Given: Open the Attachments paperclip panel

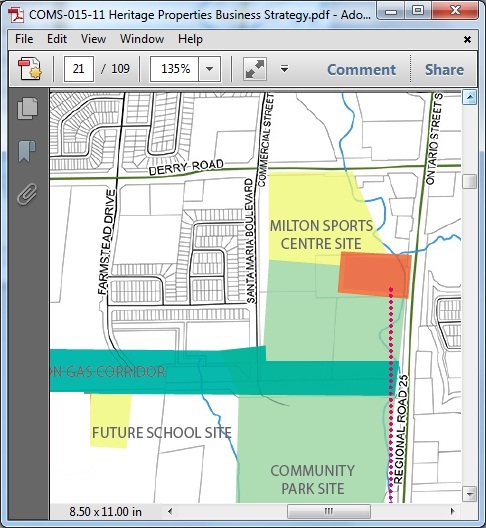Looking at the screenshot, I should pos(27,194).
